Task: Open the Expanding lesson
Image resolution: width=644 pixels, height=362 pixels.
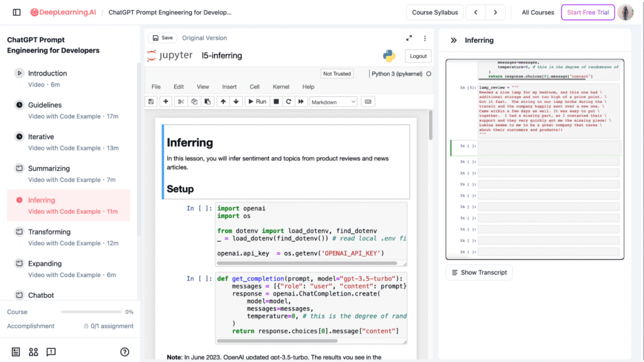Action: click(69, 269)
